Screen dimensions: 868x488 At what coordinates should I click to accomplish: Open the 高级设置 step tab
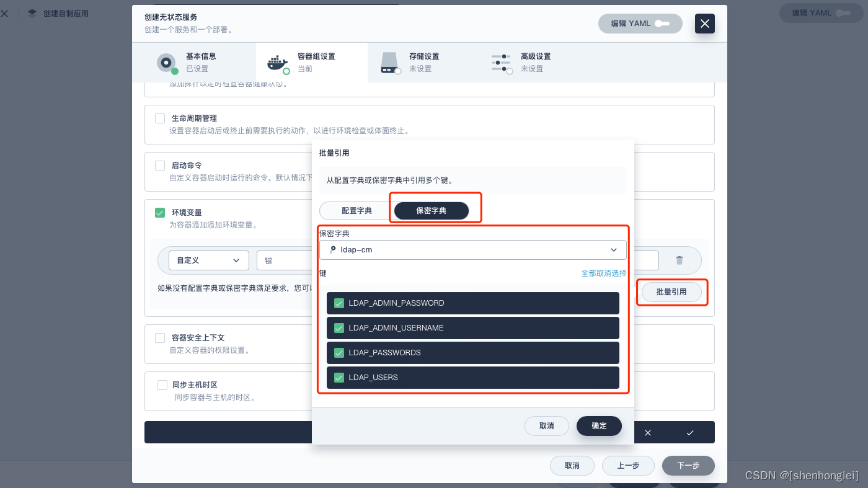click(535, 63)
